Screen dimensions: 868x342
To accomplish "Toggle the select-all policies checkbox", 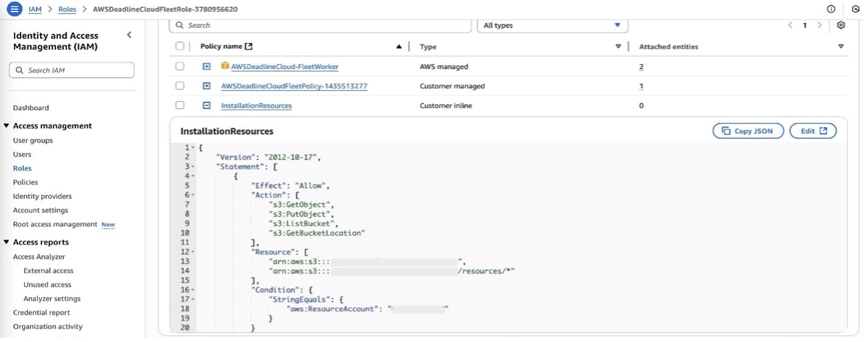I will click(180, 46).
